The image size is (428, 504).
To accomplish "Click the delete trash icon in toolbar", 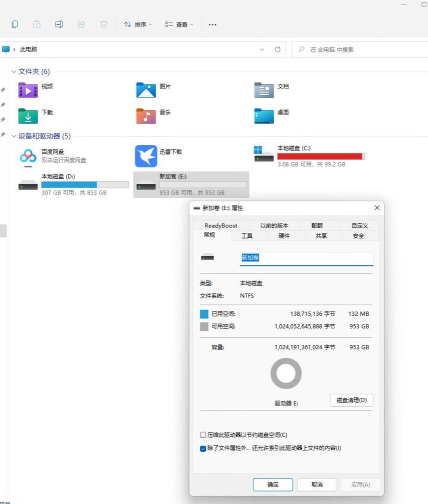I will coord(104,25).
